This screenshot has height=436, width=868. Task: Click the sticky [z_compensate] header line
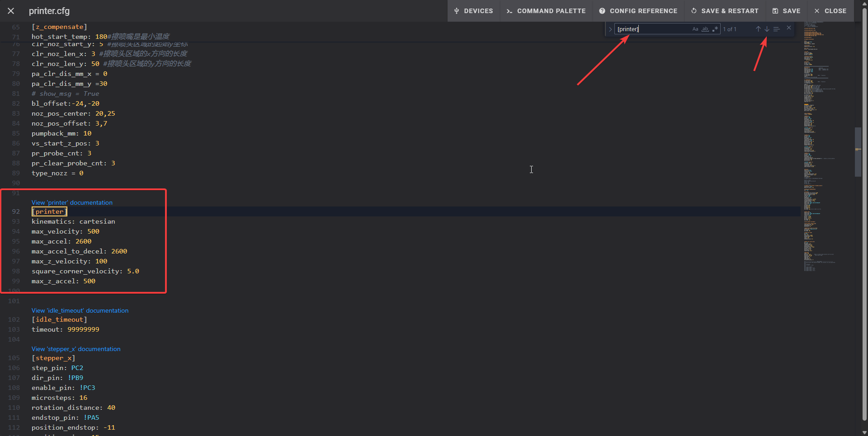coord(59,27)
